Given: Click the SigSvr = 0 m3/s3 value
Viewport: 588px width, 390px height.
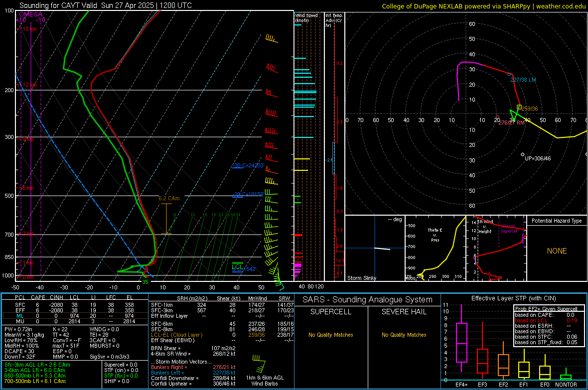Looking at the screenshot, I should pyautogui.click(x=110, y=357).
